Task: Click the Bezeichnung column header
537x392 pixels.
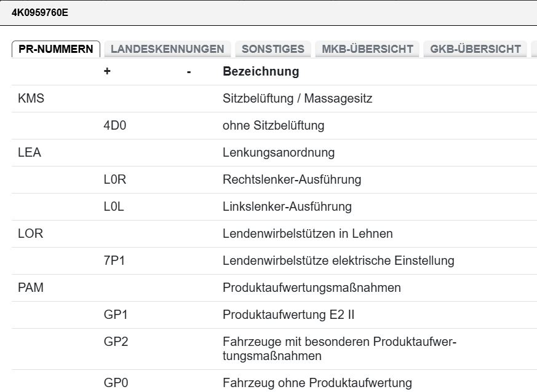Action: (x=261, y=72)
